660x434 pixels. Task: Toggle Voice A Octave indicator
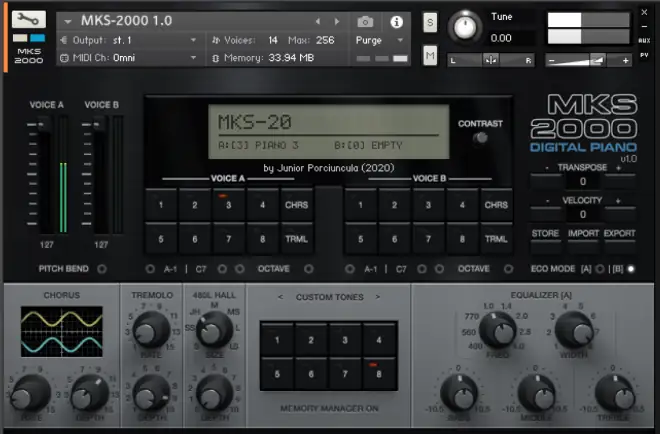pos(309,269)
